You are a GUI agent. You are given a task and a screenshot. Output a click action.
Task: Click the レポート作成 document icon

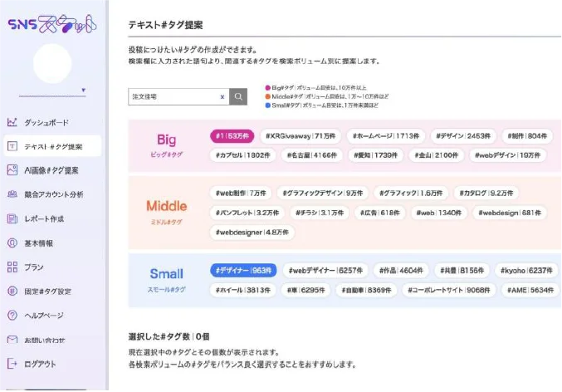[12, 218]
